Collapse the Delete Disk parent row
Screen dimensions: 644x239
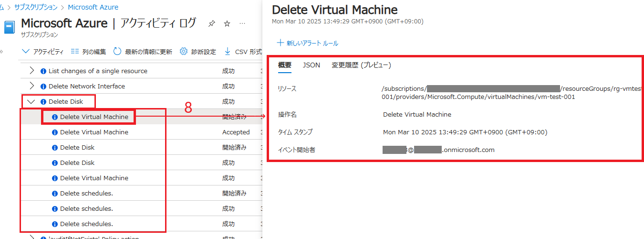pos(32,101)
